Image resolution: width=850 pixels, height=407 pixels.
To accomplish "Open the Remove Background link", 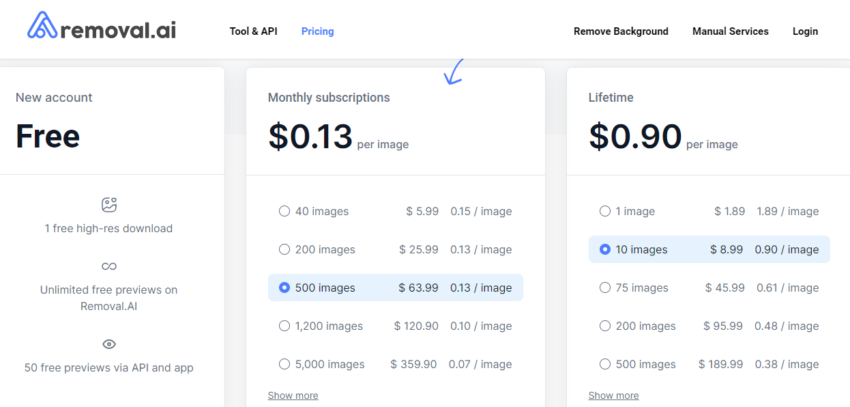I will (x=620, y=31).
